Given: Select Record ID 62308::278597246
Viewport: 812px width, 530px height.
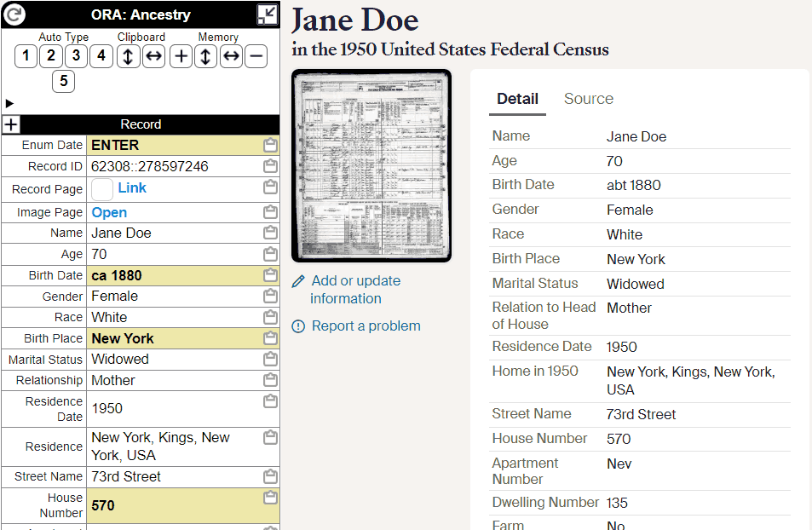Looking at the screenshot, I should (150, 166).
